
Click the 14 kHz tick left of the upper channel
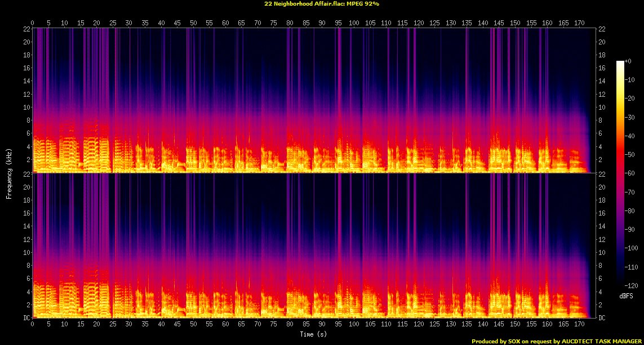click(26, 81)
